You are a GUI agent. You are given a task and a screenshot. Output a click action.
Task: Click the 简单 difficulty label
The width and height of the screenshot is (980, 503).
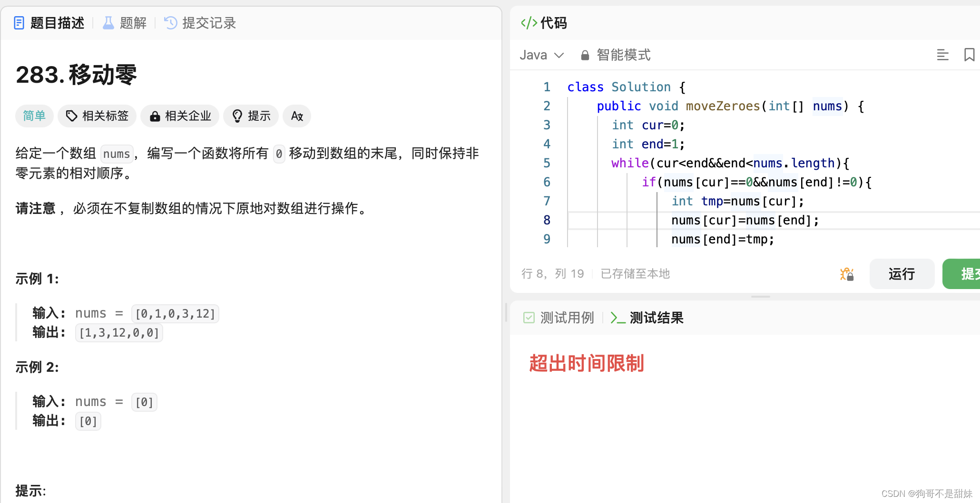pyautogui.click(x=34, y=116)
